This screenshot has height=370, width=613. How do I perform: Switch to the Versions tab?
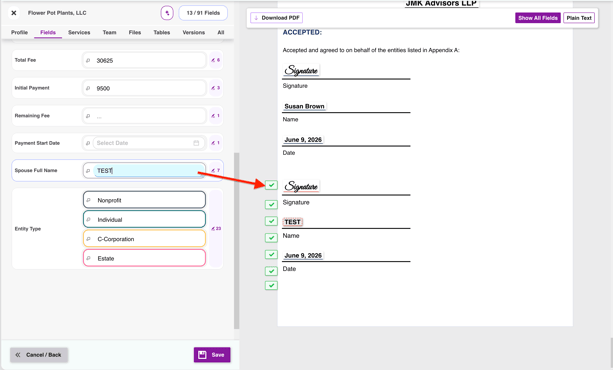tap(194, 32)
